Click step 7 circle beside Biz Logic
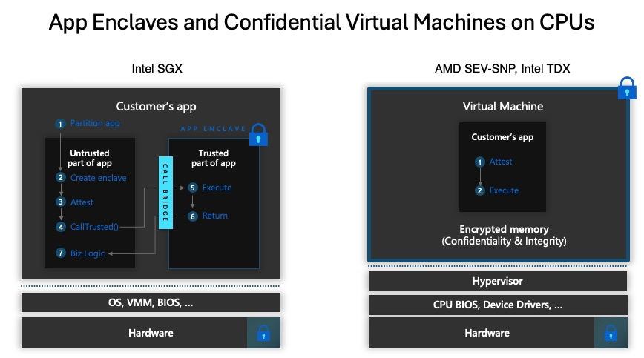 (61, 253)
